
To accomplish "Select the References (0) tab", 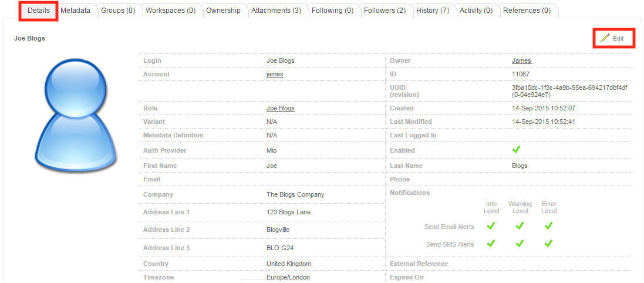I will click(x=527, y=11).
